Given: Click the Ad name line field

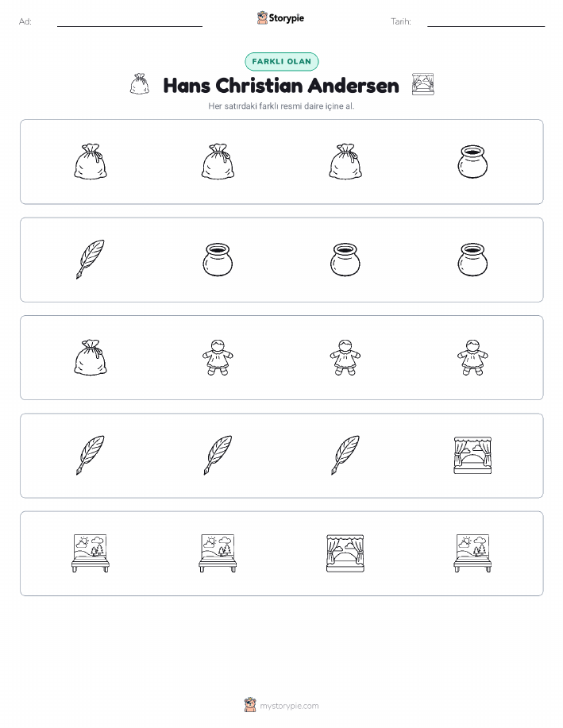Looking at the screenshot, I should [x=129, y=21].
